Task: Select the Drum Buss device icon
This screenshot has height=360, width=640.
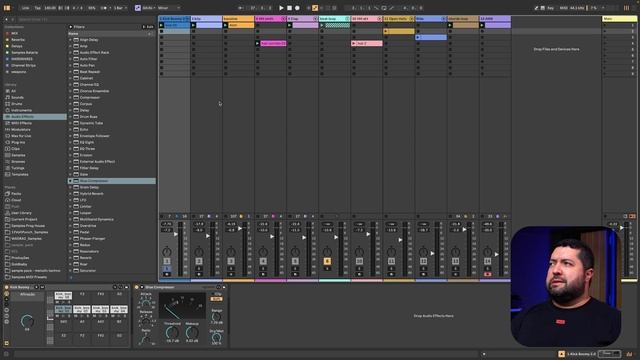Action: pos(76,117)
